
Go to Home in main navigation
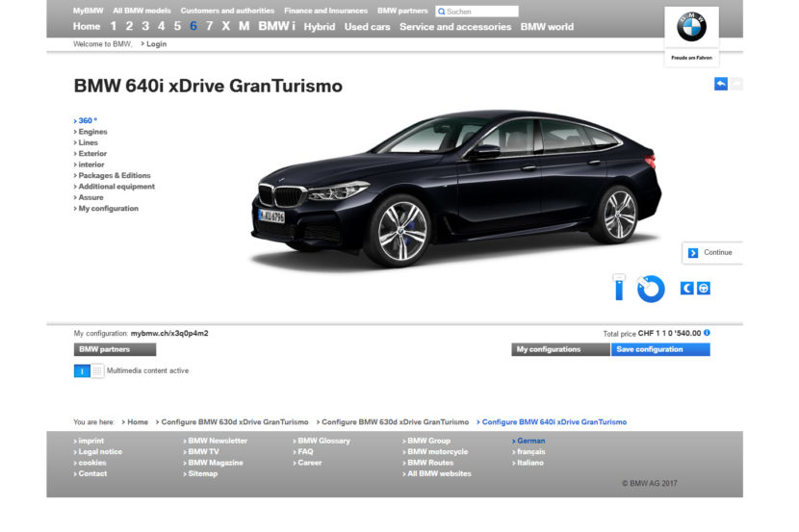(87, 27)
